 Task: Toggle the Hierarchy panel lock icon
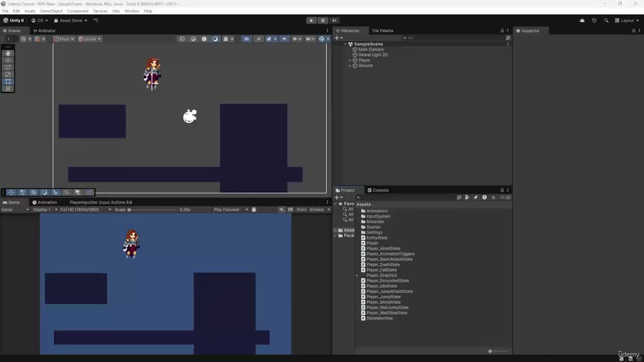[x=502, y=31]
